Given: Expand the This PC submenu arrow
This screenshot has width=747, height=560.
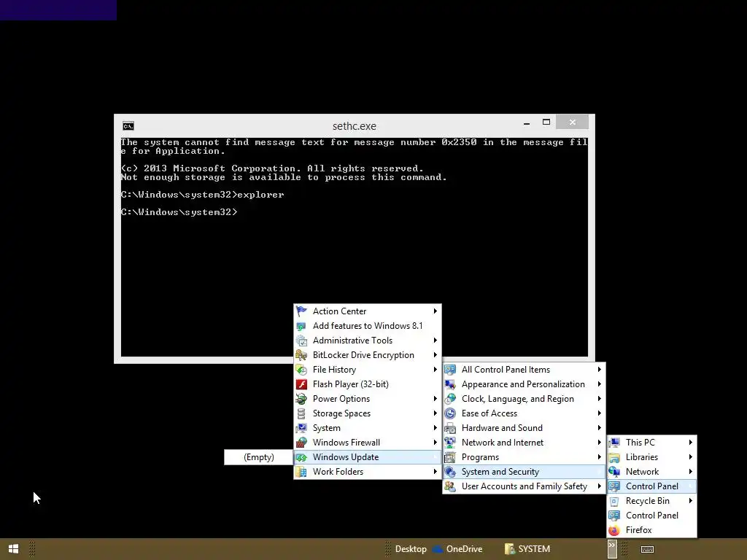Looking at the screenshot, I should (690, 443).
